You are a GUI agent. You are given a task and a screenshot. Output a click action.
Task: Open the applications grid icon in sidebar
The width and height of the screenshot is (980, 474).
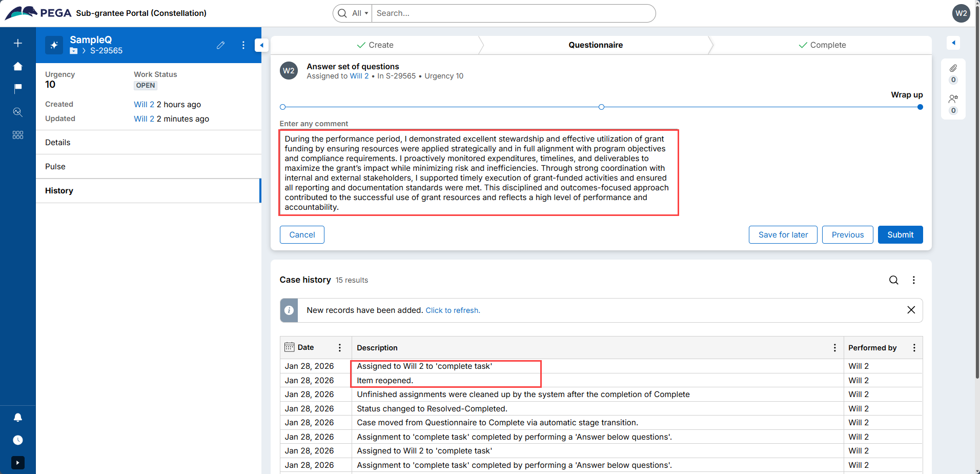pyautogui.click(x=18, y=135)
